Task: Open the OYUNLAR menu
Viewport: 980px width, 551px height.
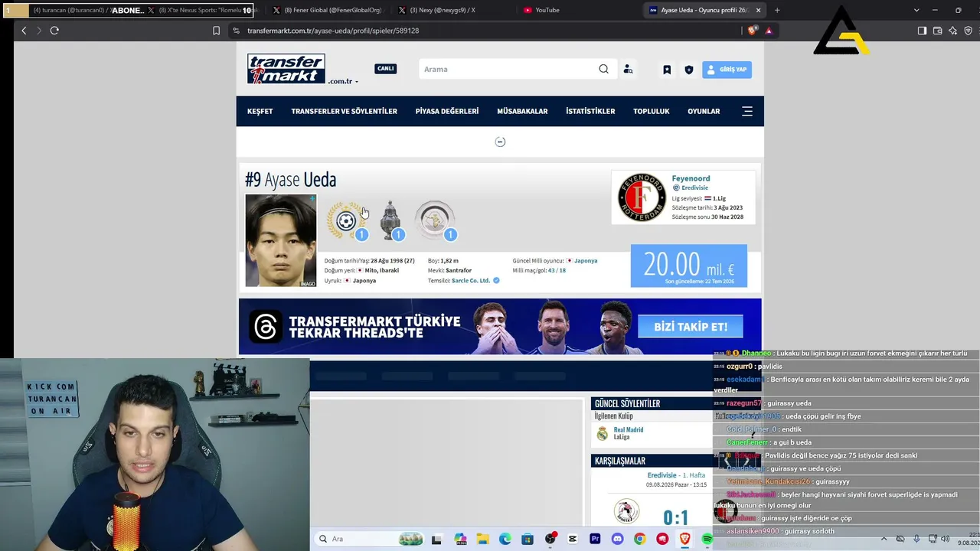Action: [x=704, y=111]
